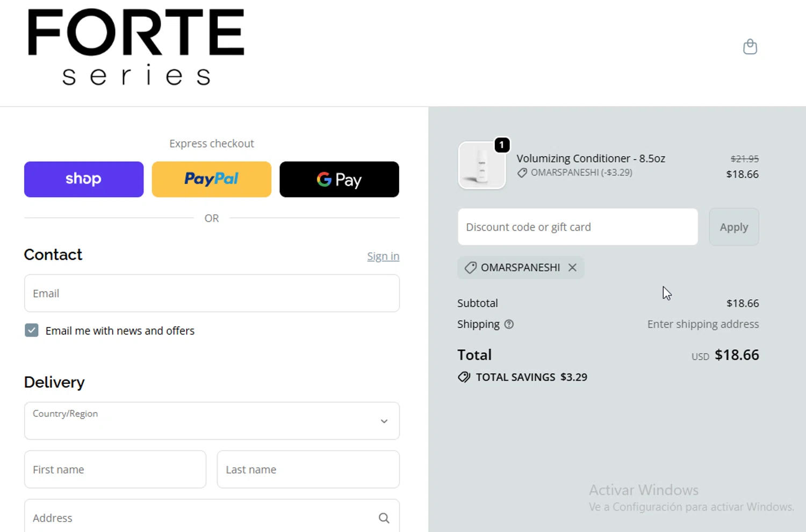Expand the Country/Region dropdown
The image size is (806, 532).
coord(212,421)
